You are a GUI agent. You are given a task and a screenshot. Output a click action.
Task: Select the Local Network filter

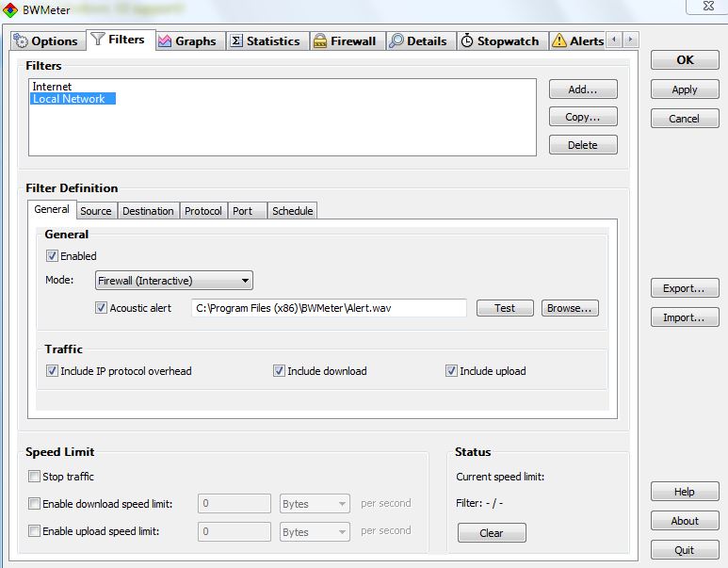[73, 99]
